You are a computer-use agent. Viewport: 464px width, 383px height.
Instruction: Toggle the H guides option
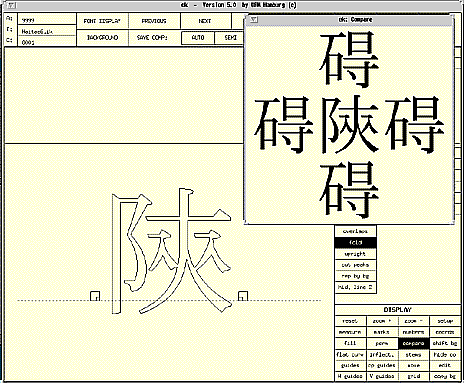pyautogui.click(x=350, y=376)
